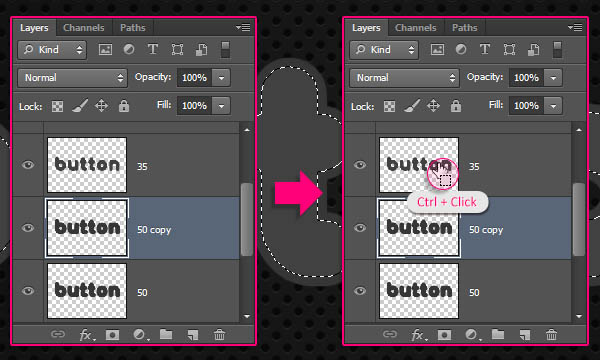Filter shape layers in right Layers panel
The width and height of the screenshot is (600, 360).
coord(509,49)
